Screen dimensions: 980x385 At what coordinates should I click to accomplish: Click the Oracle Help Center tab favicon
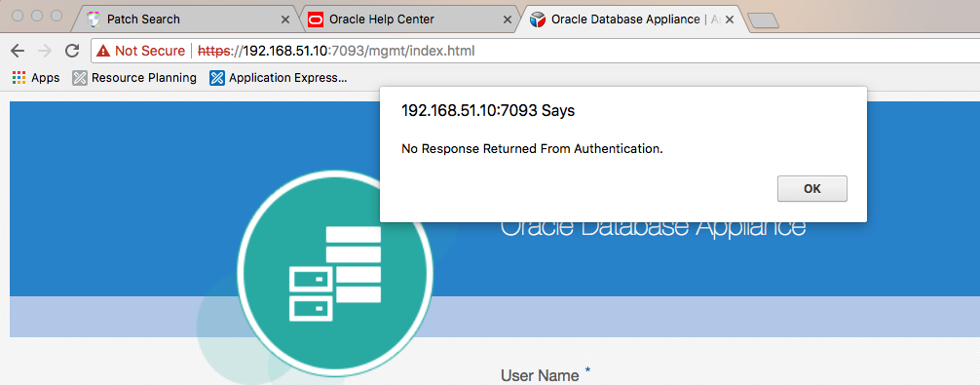click(316, 19)
